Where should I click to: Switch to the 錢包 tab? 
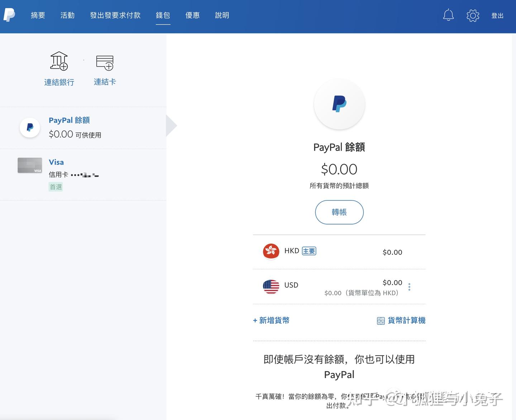[163, 15]
